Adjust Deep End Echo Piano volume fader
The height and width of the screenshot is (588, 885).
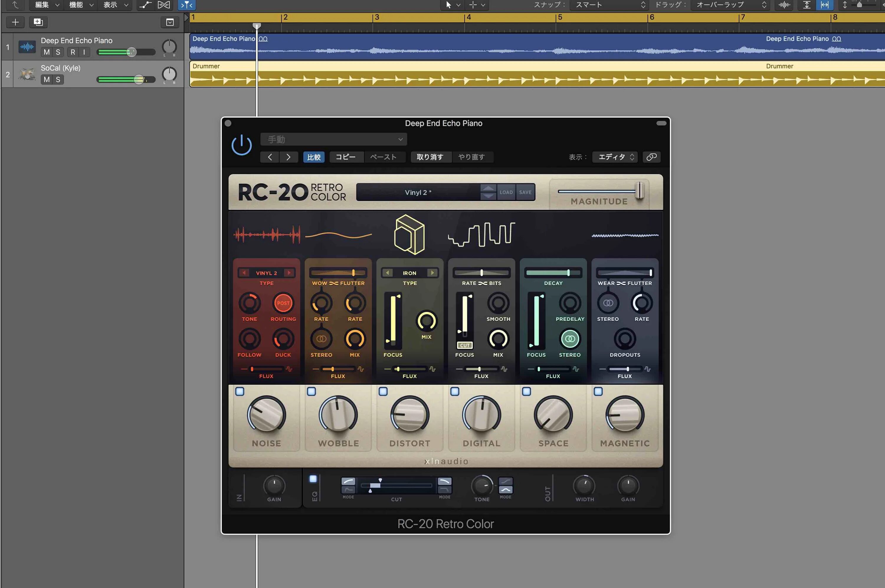click(x=131, y=52)
